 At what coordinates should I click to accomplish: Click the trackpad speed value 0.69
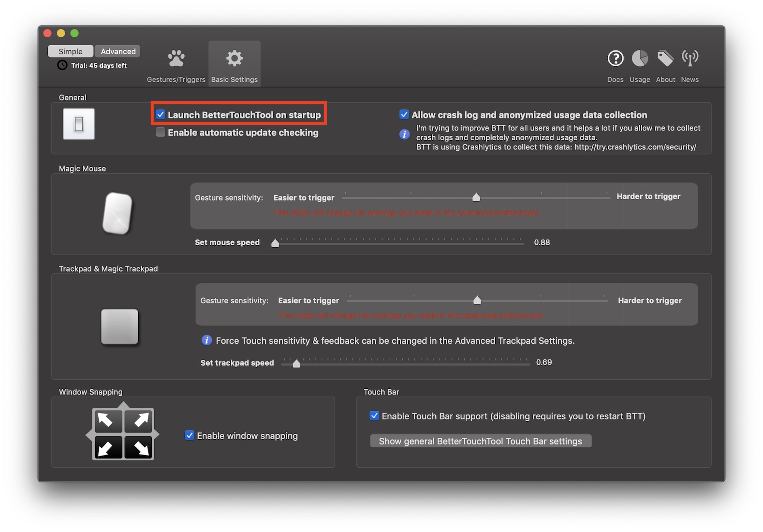tap(544, 362)
